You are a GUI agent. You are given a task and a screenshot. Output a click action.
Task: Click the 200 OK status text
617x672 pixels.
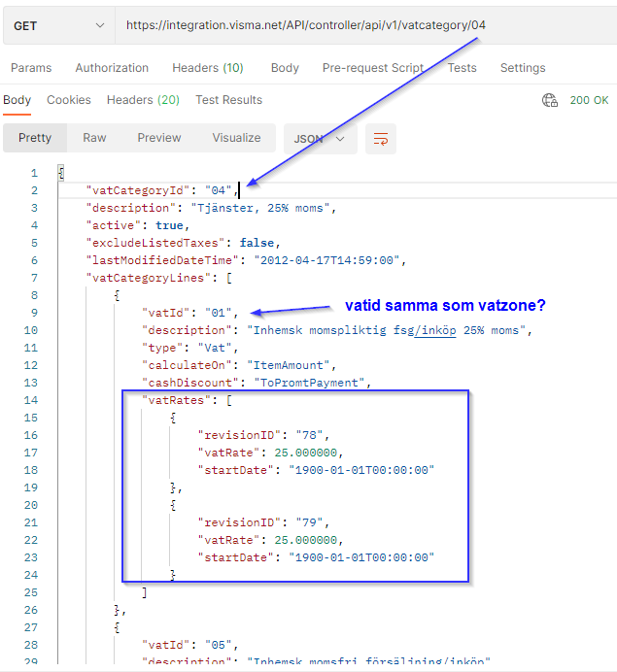[589, 100]
